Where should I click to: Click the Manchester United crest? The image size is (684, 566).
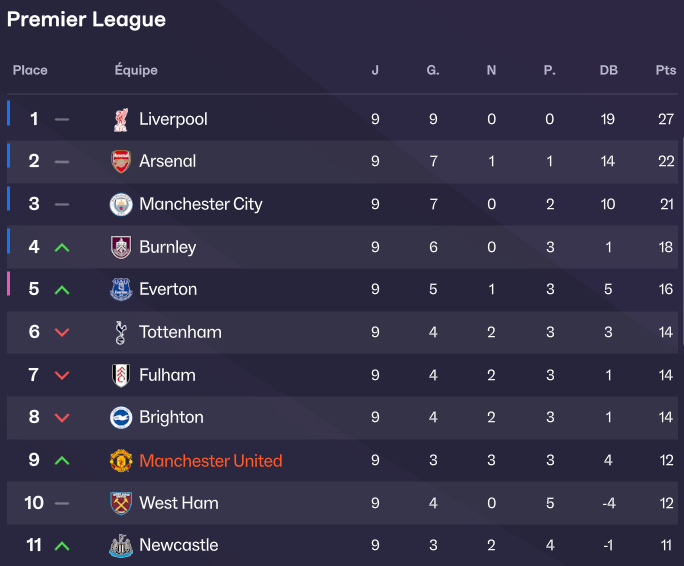pos(121,461)
